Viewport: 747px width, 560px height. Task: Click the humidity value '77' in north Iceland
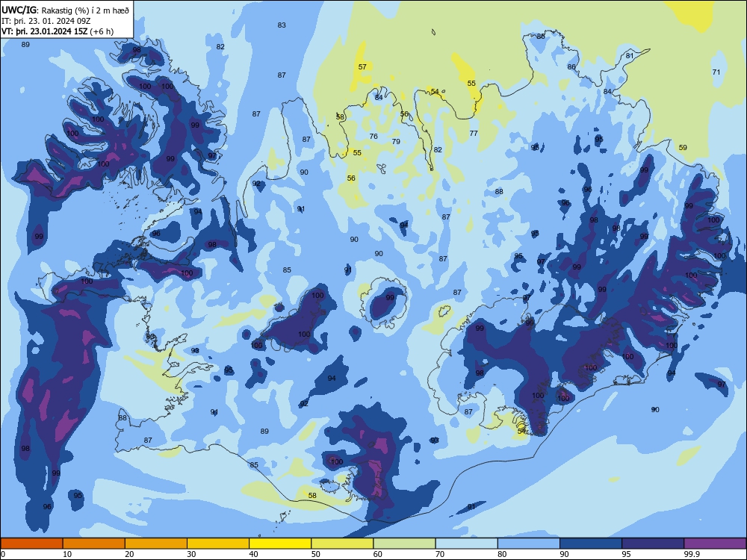point(474,134)
